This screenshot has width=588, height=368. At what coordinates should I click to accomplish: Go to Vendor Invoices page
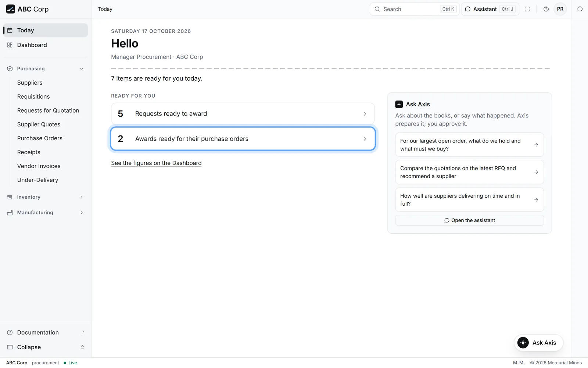coord(39,166)
